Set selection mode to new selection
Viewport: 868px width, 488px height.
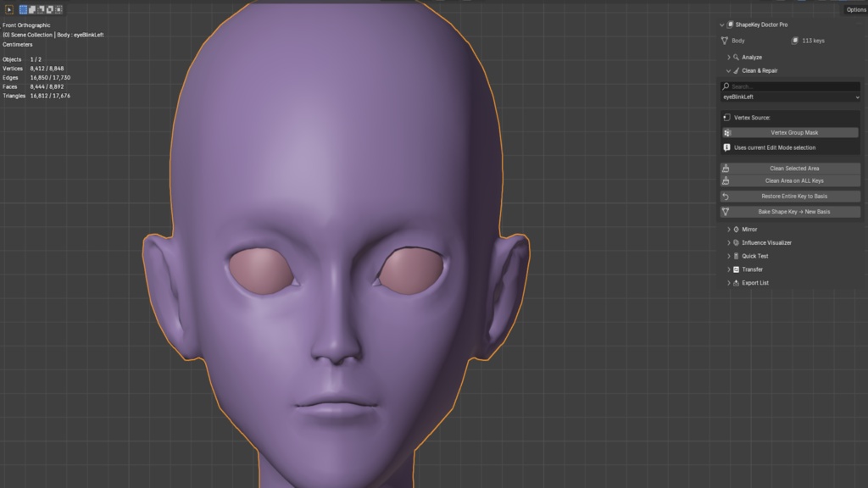pos(23,9)
